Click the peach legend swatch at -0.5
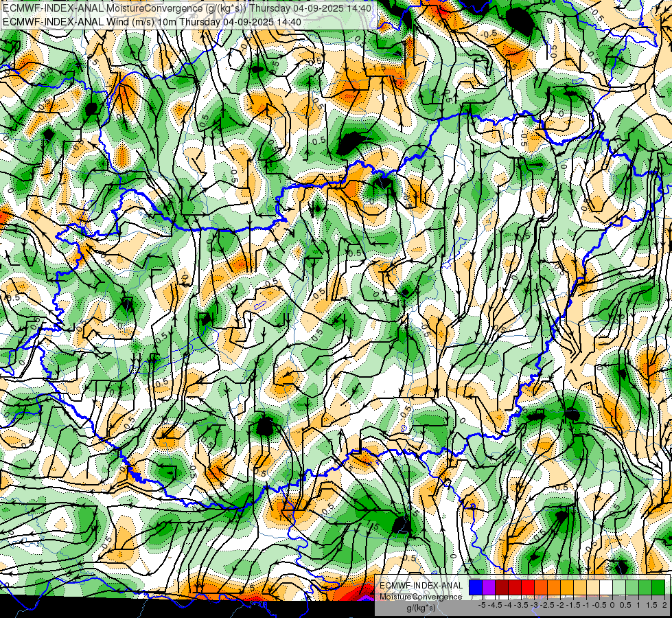Viewport: 672px width, 618px height. pyautogui.click(x=593, y=587)
